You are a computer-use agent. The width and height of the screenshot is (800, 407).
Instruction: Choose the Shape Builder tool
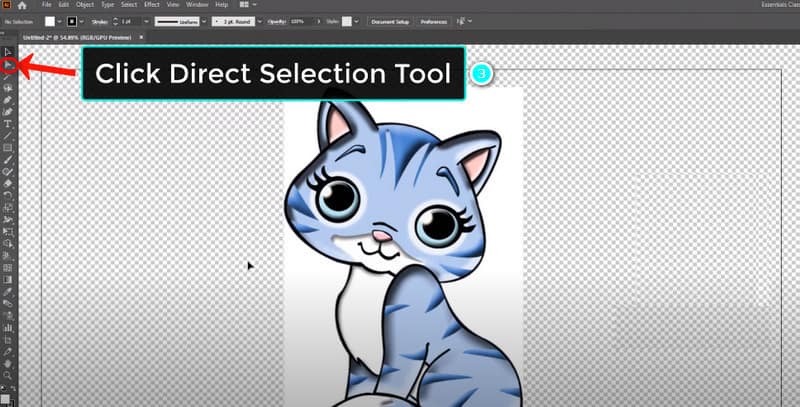click(8, 243)
